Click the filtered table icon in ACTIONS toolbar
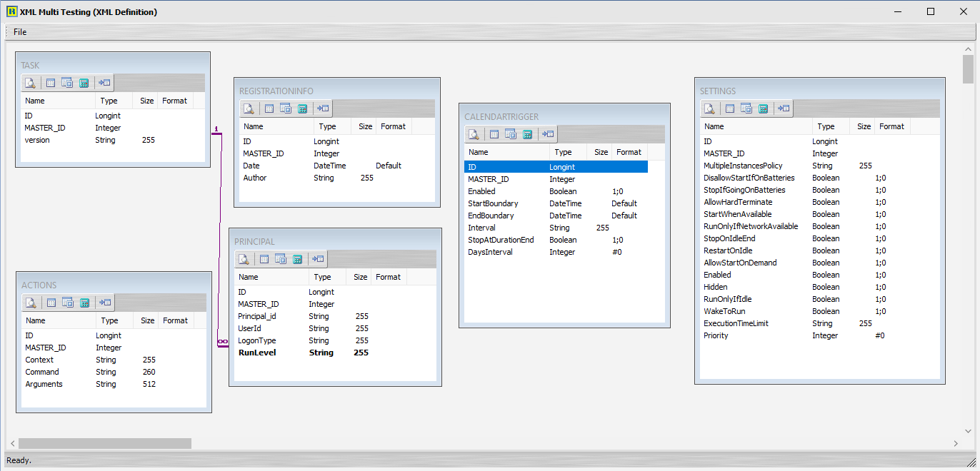This screenshot has width=980, height=471. (68, 303)
